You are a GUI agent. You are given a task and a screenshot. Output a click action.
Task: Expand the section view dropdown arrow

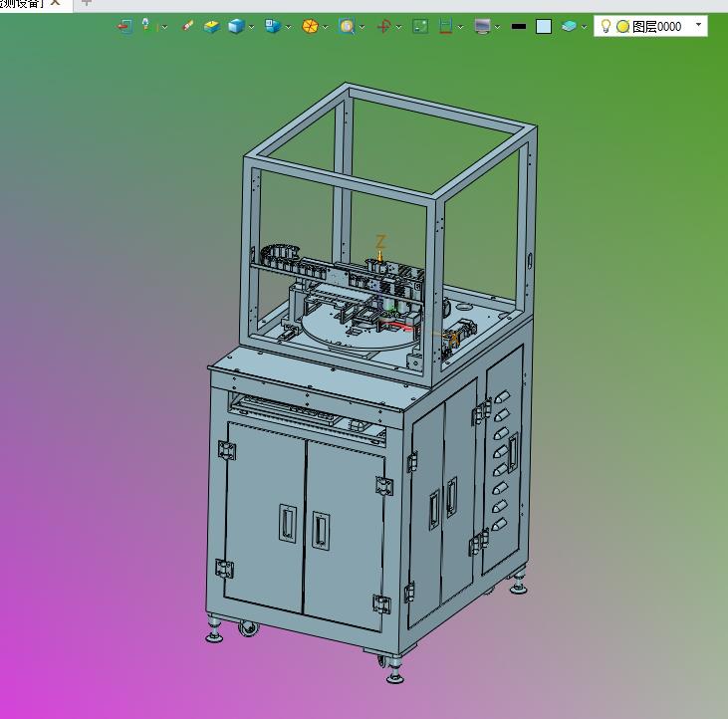pyautogui.click(x=460, y=27)
